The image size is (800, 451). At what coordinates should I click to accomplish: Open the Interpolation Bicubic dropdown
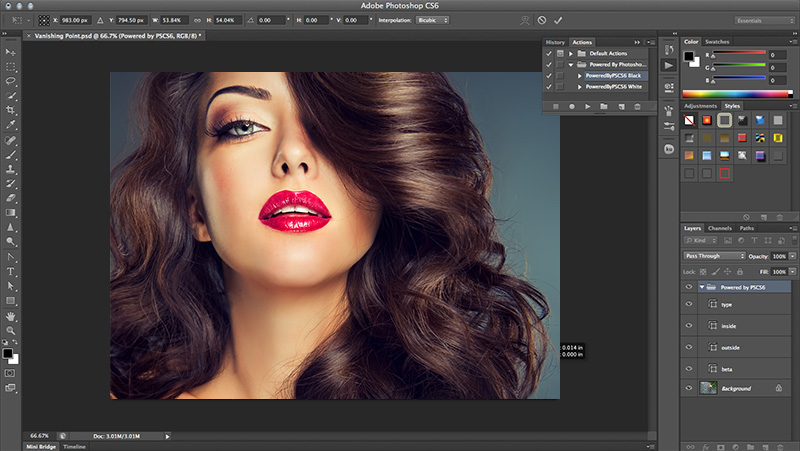pos(433,20)
